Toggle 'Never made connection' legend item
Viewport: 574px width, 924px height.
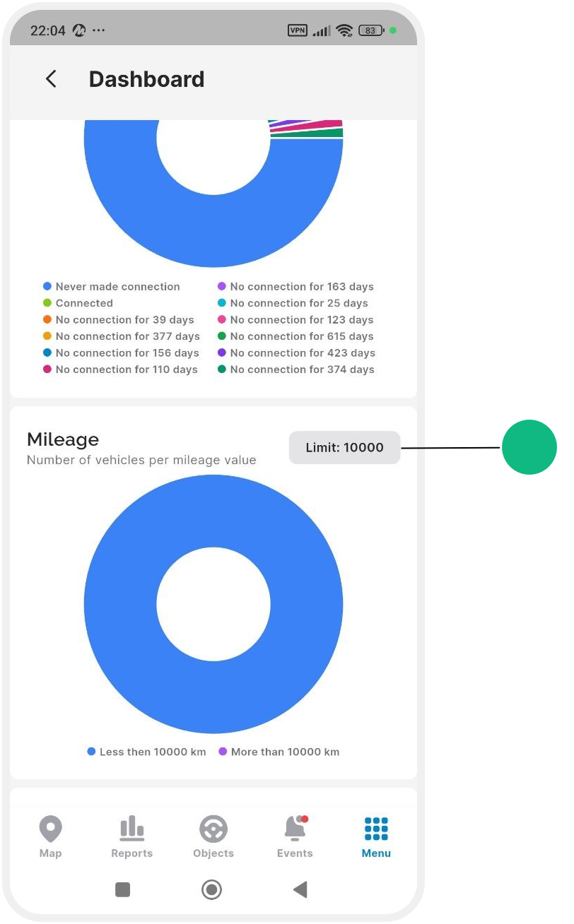tap(111, 287)
